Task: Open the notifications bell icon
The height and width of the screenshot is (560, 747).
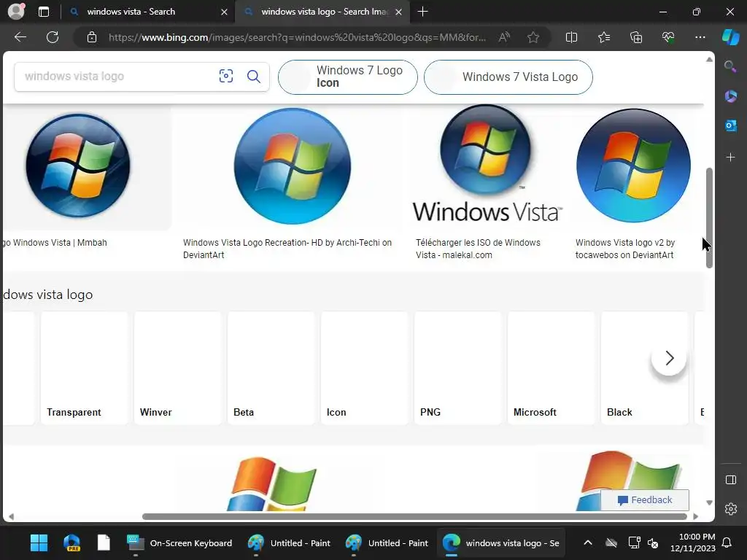Action: [x=727, y=542]
